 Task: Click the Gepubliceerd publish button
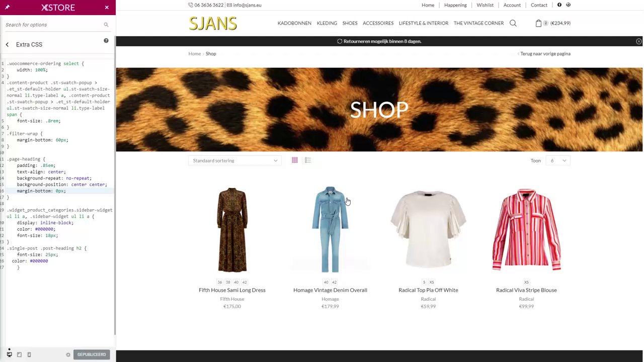point(92,354)
